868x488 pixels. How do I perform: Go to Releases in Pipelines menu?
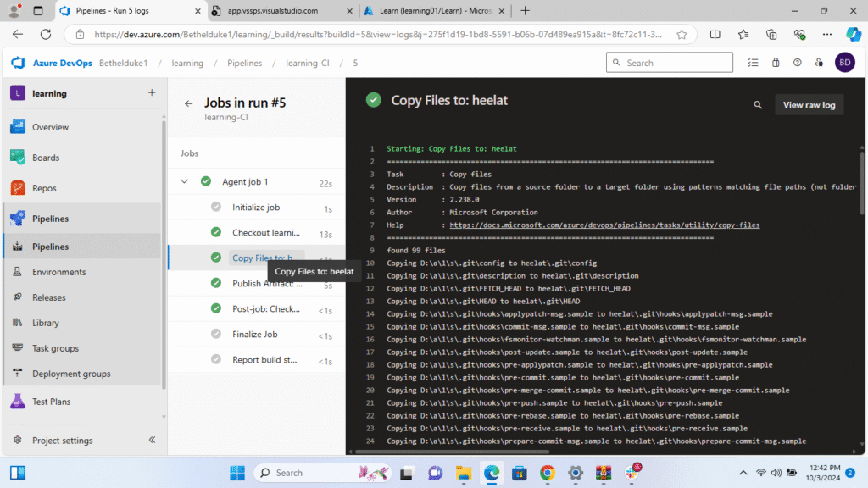tap(48, 297)
